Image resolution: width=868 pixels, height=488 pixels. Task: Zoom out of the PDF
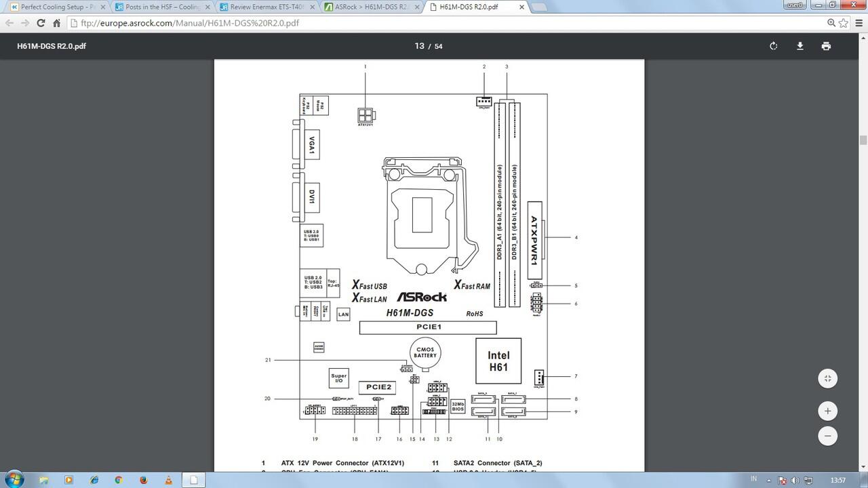[x=827, y=436]
